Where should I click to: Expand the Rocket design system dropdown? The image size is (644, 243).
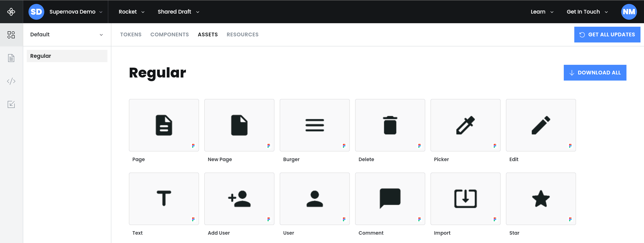point(132,12)
